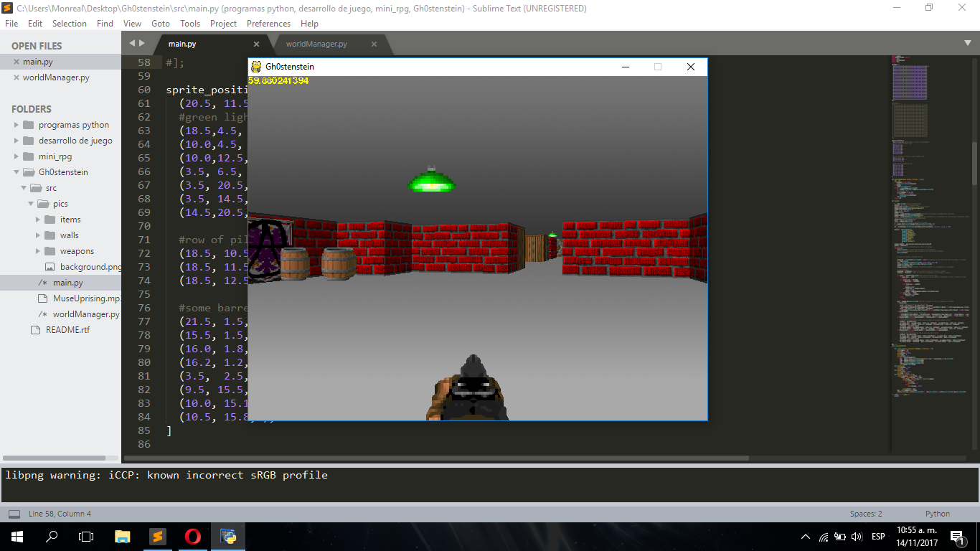Launch Opera from the taskbar
This screenshot has width=980, height=551.
[192, 536]
